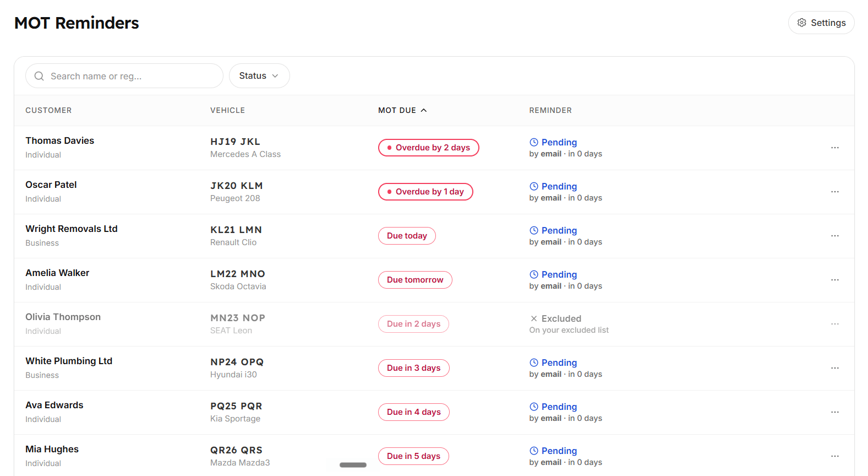Click the Due in 3 days badge
This screenshot has width=868, height=476.
(414, 368)
